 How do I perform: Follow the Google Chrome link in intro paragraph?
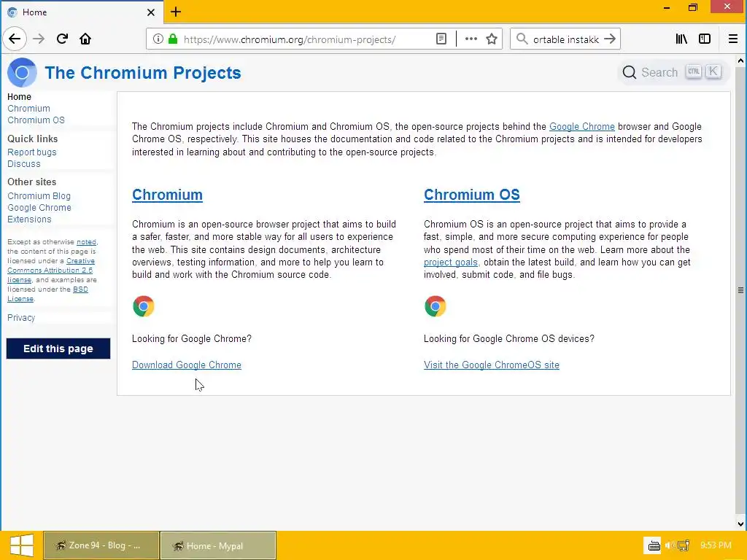(x=581, y=127)
